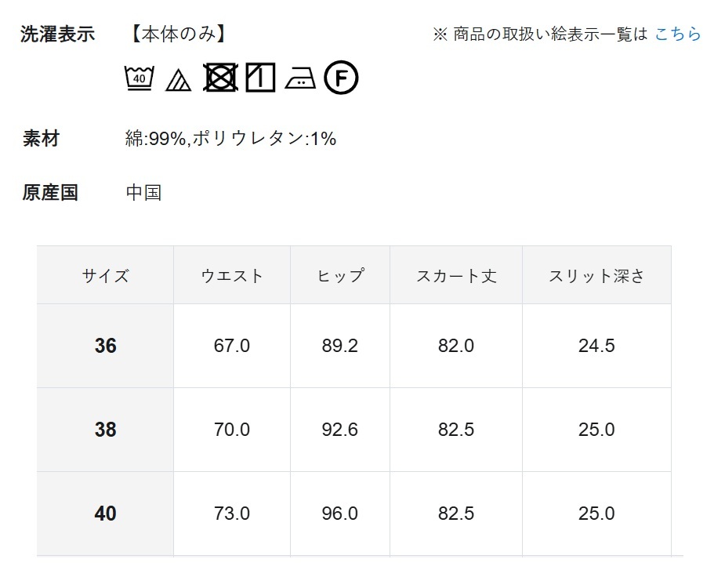
Task: Click the circled F dry-clean icon
Action: 341,78
